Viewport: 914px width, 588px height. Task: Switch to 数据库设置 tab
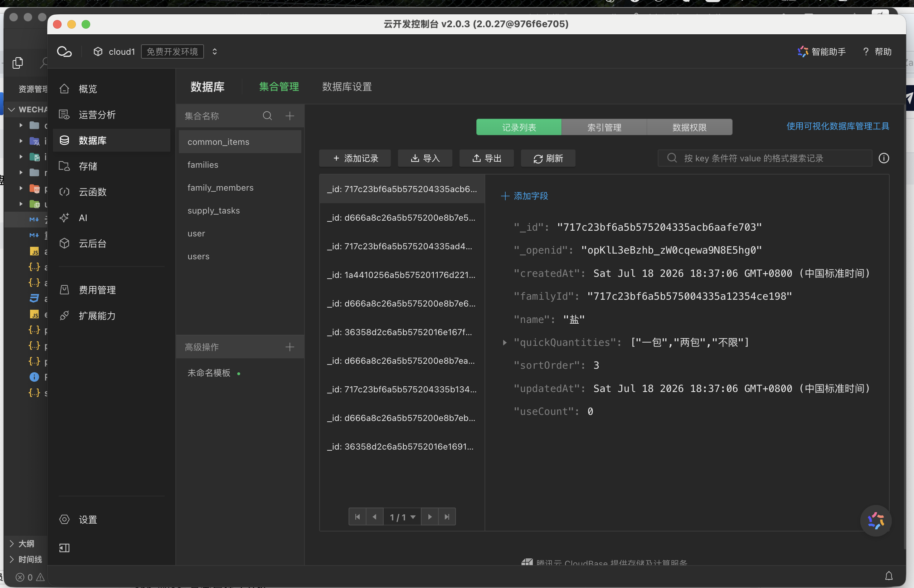(347, 87)
